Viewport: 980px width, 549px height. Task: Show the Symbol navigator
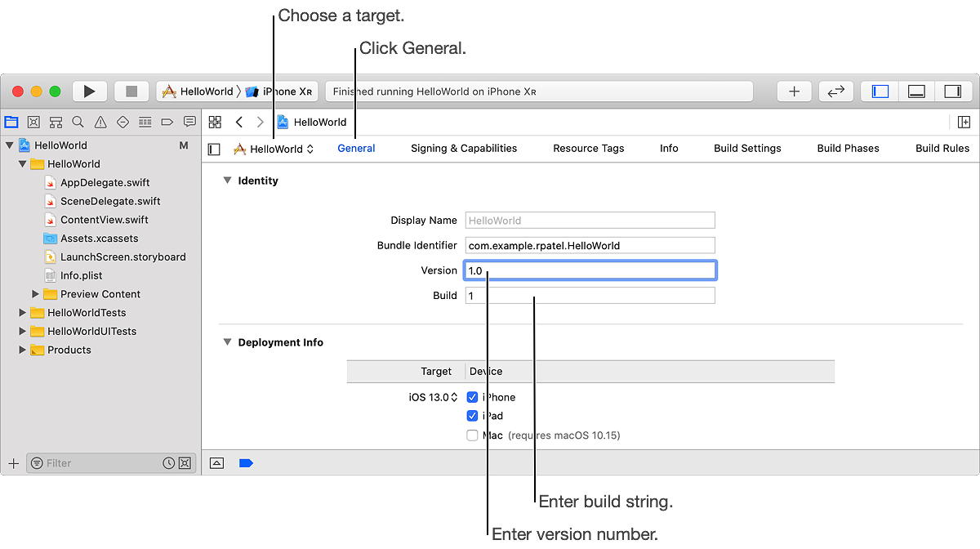point(56,122)
